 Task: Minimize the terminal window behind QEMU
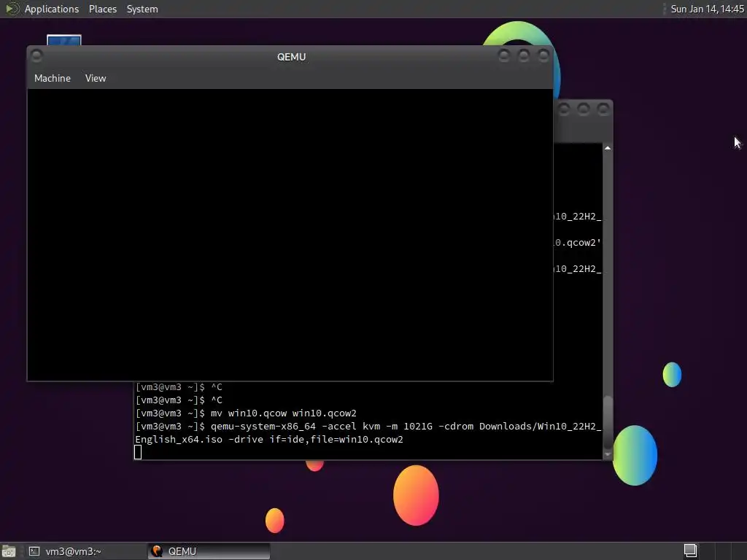[x=564, y=109]
